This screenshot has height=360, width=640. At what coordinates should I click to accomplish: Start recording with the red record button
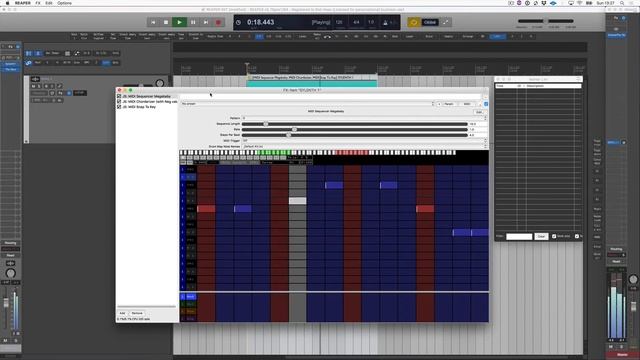click(218, 22)
